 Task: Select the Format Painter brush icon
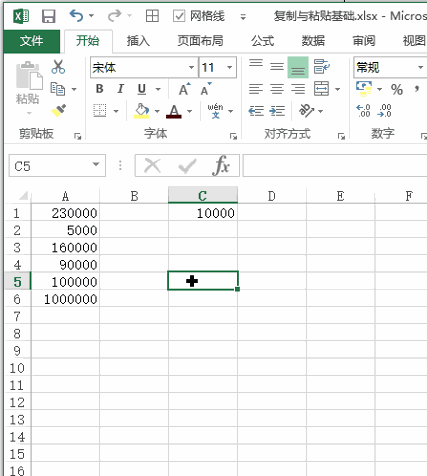pyautogui.click(x=59, y=110)
